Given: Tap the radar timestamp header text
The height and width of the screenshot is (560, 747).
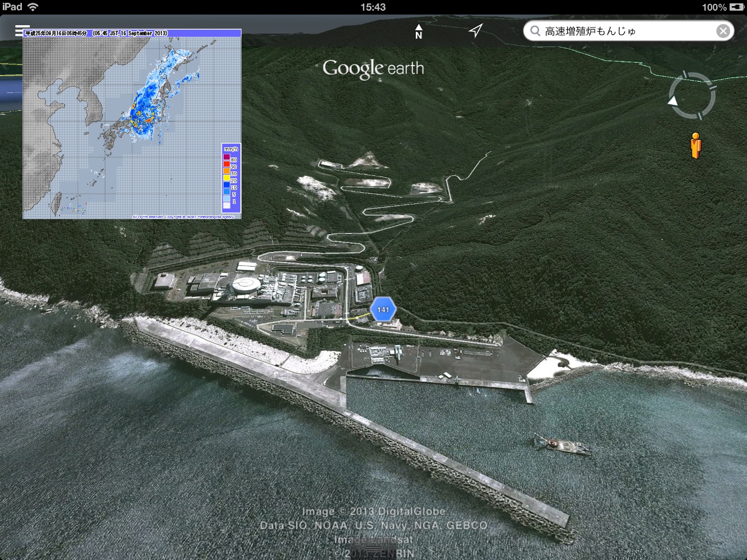Looking at the screenshot, I should 96,33.
